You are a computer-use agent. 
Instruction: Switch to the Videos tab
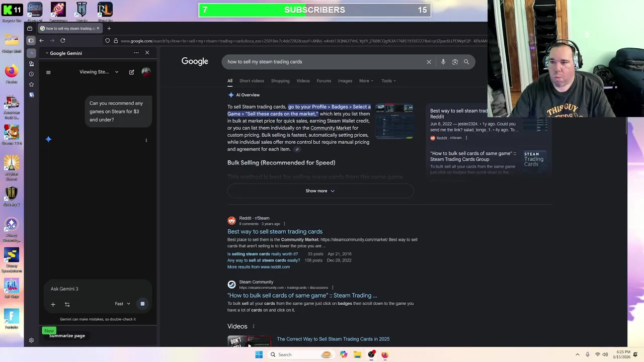(x=303, y=80)
